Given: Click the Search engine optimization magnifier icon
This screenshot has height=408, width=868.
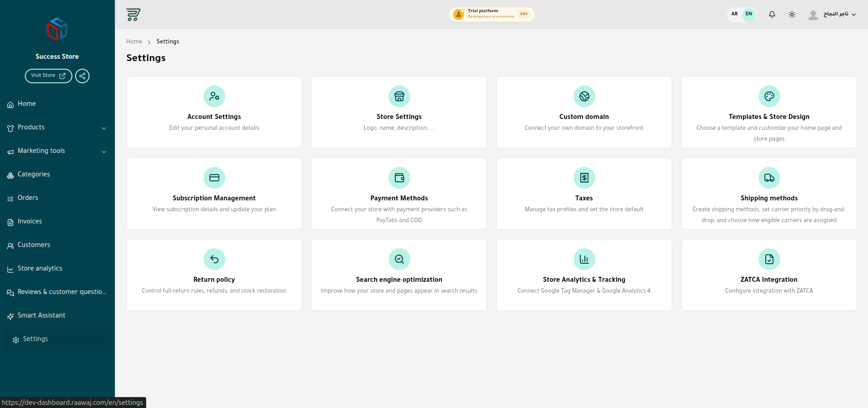Looking at the screenshot, I should point(399,259).
